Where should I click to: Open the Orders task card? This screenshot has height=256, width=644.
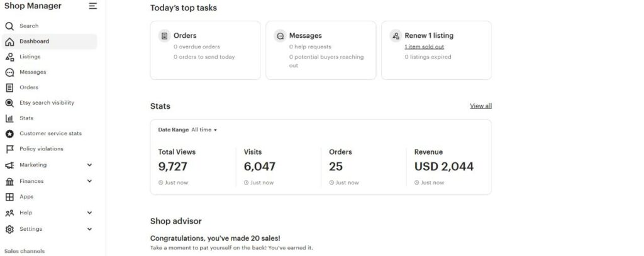[205, 50]
